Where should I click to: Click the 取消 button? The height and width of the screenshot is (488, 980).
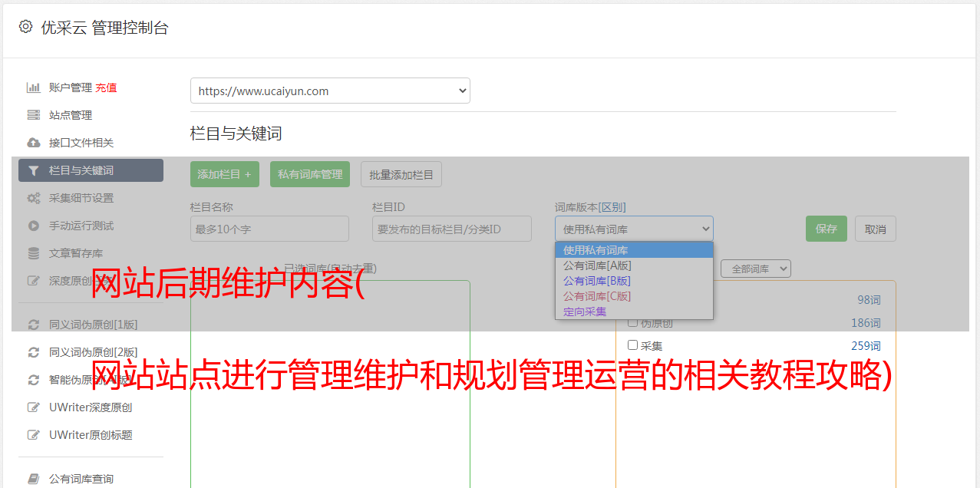pos(876,229)
